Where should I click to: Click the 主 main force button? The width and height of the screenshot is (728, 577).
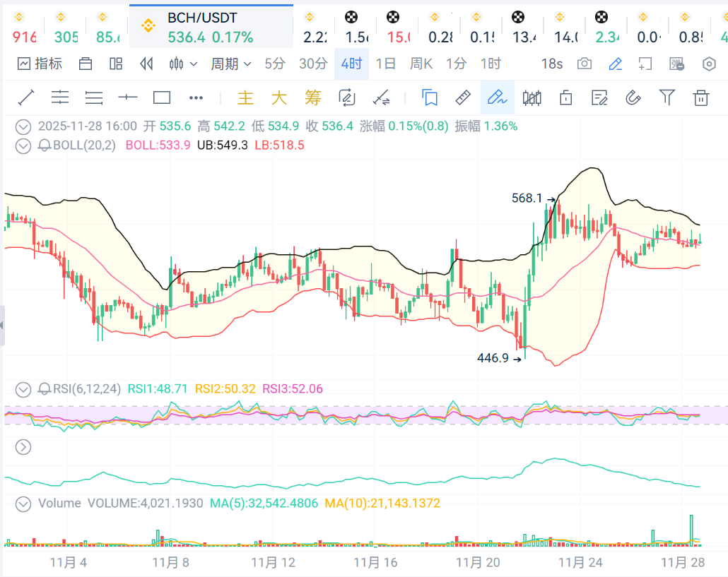(245, 97)
